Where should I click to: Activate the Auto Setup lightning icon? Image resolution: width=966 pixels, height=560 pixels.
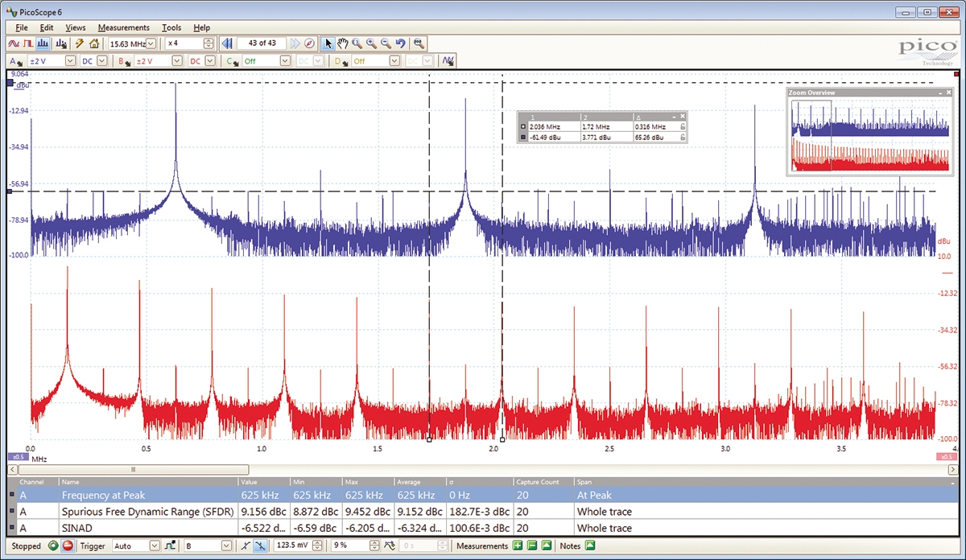80,43
